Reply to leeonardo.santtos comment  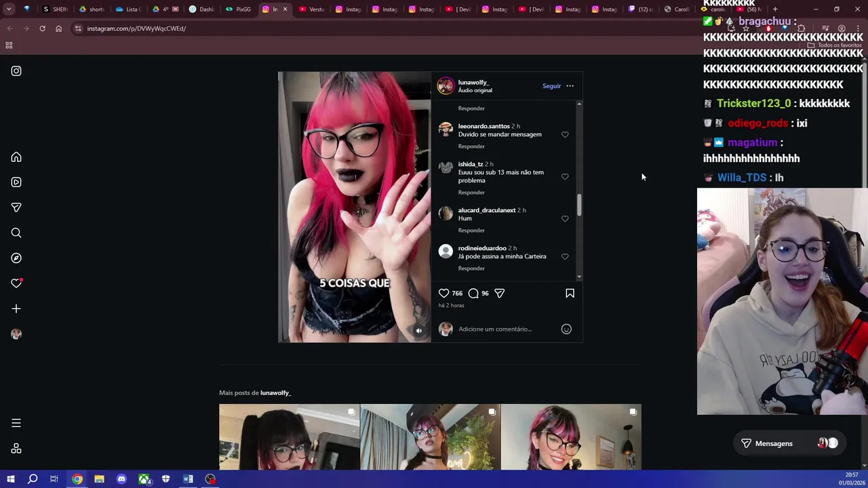[x=471, y=146]
